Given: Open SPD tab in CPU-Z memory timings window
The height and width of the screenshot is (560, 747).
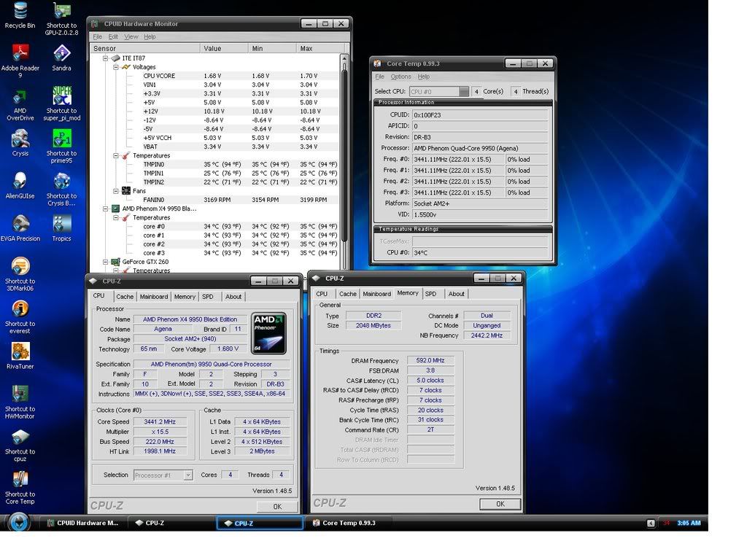Looking at the screenshot, I should (430, 294).
